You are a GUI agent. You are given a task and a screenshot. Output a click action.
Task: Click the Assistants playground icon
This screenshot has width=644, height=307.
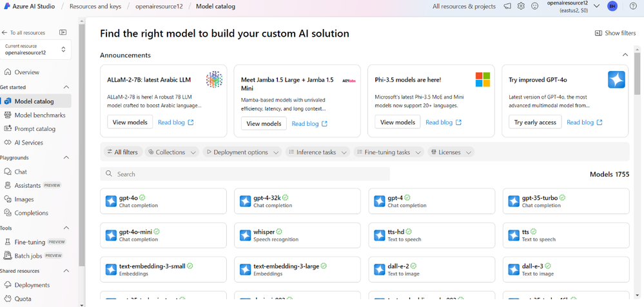point(7,185)
